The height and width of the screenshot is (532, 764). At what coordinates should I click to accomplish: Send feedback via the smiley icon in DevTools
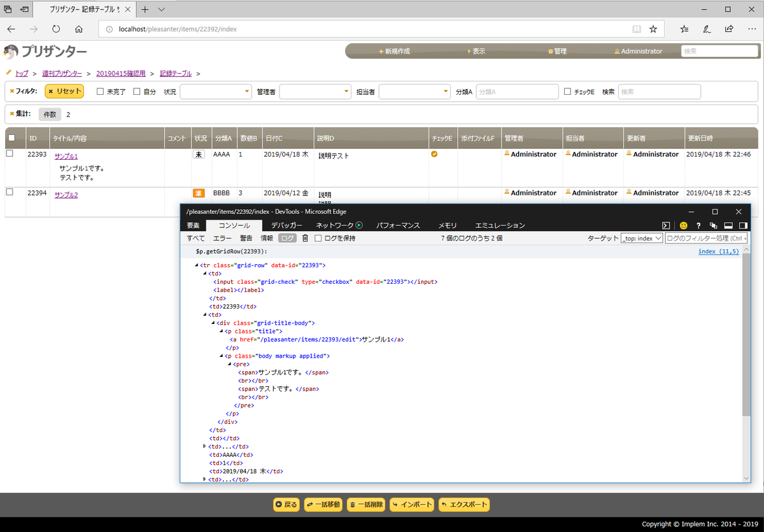[x=683, y=225]
